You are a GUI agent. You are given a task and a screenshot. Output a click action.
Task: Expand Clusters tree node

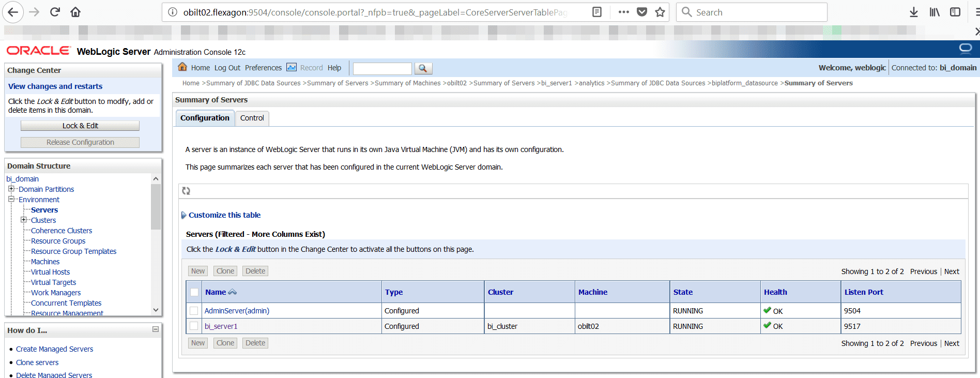(x=24, y=220)
